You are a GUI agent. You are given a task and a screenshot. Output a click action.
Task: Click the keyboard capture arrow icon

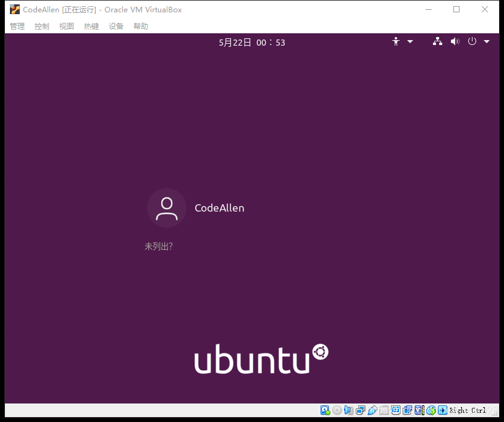[x=443, y=410]
